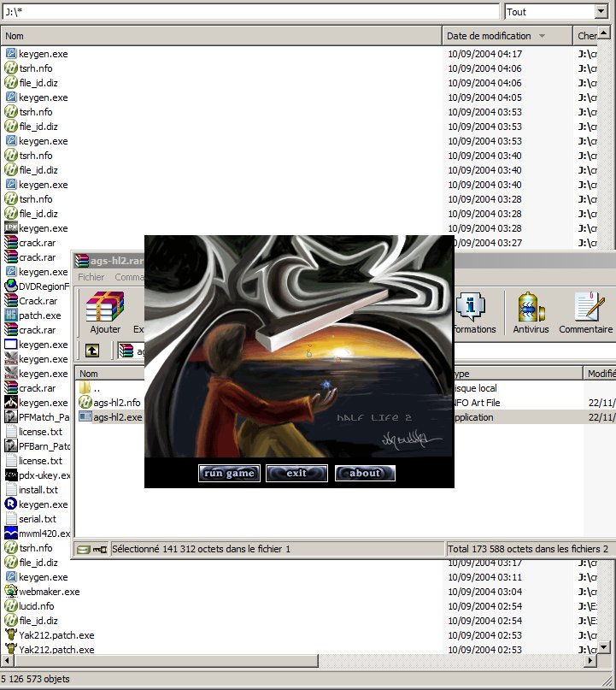Click the WinRAR 'Nom' column header
616x690 pixels.
[x=110, y=374]
